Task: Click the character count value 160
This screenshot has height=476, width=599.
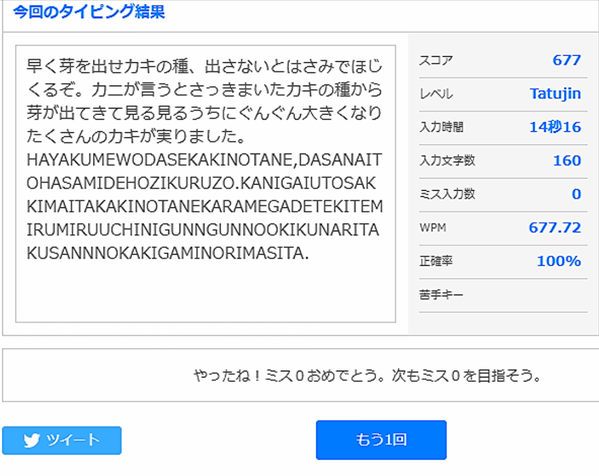Action: [x=567, y=160]
